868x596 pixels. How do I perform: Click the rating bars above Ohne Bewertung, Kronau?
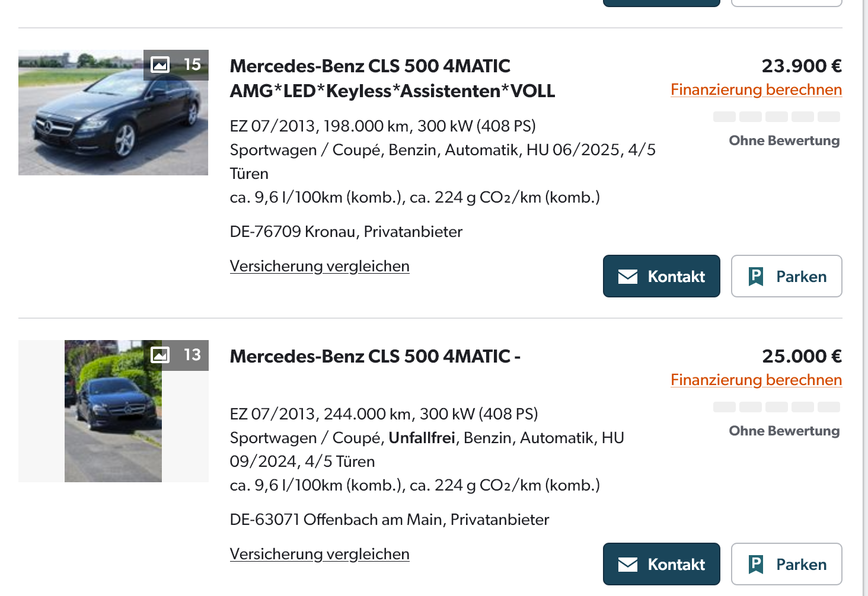(x=776, y=117)
